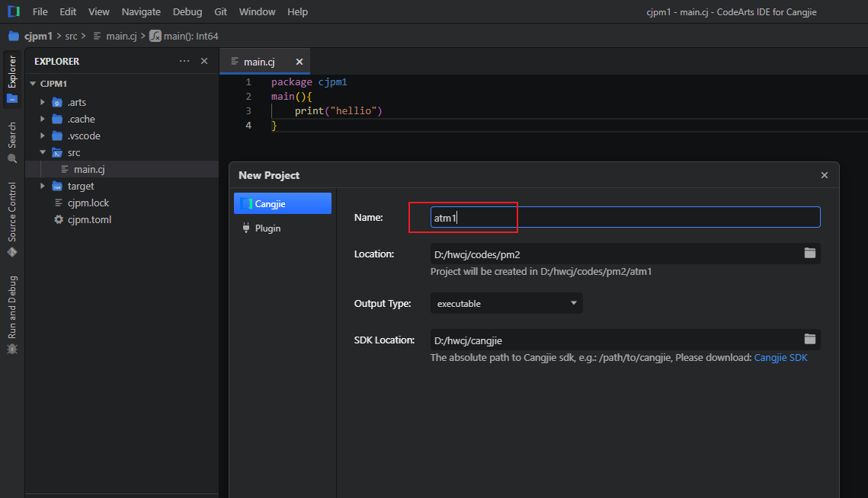Viewport: 868px width, 498px height.
Task: Open the Source Control sidebar view
Action: (12, 219)
